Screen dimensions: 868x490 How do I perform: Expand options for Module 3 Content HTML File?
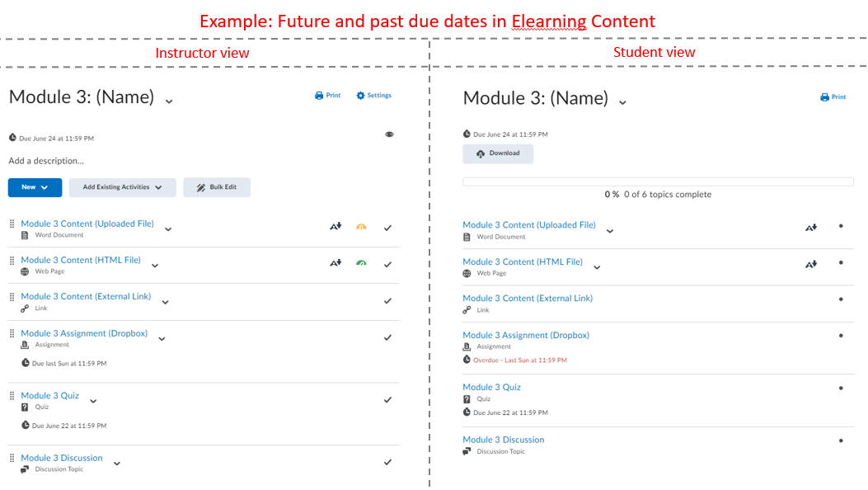154,265
